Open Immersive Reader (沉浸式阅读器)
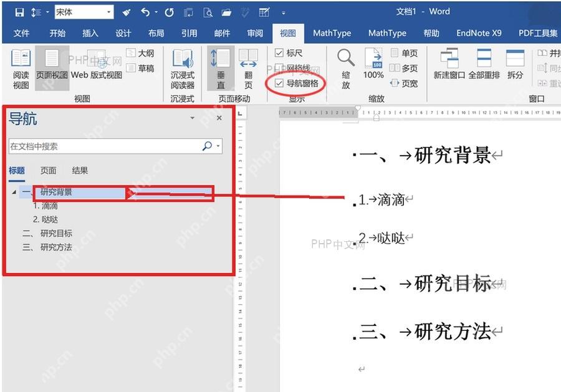 click(x=183, y=69)
